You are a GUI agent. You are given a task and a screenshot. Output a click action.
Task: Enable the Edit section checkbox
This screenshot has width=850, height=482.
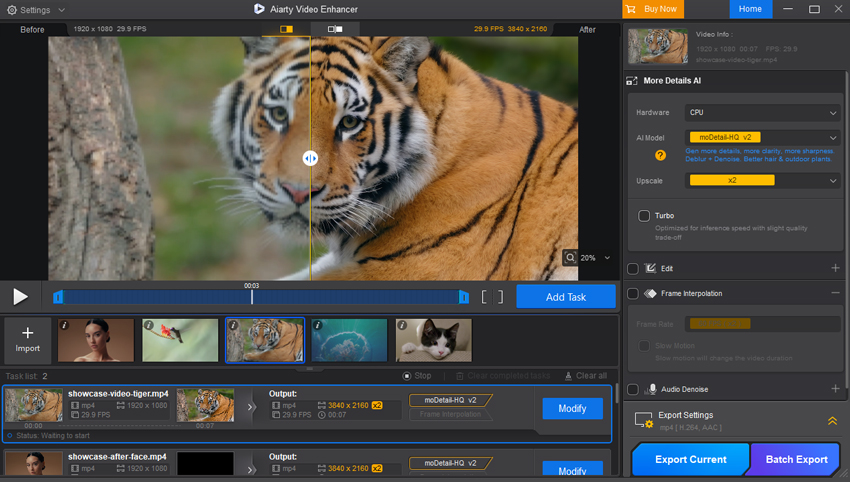[x=633, y=268]
